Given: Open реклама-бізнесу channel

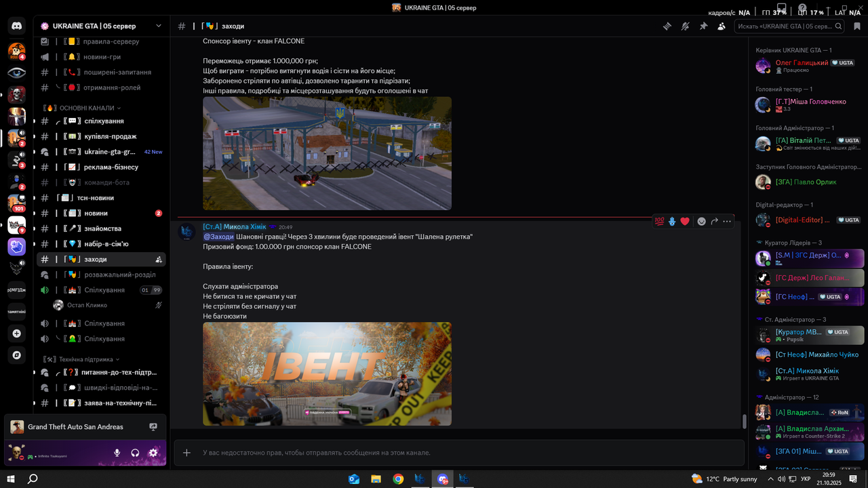Looking at the screenshot, I should pos(101,167).
